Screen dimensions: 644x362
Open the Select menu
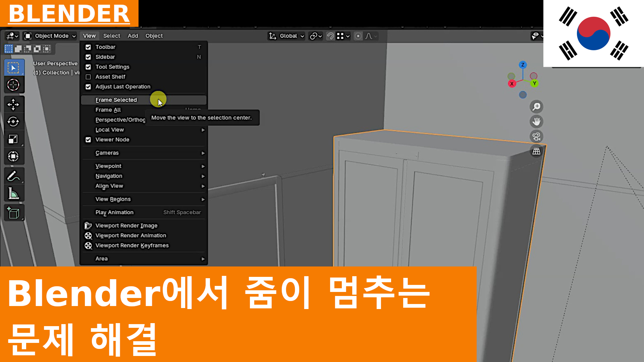(x=112, y=36)
